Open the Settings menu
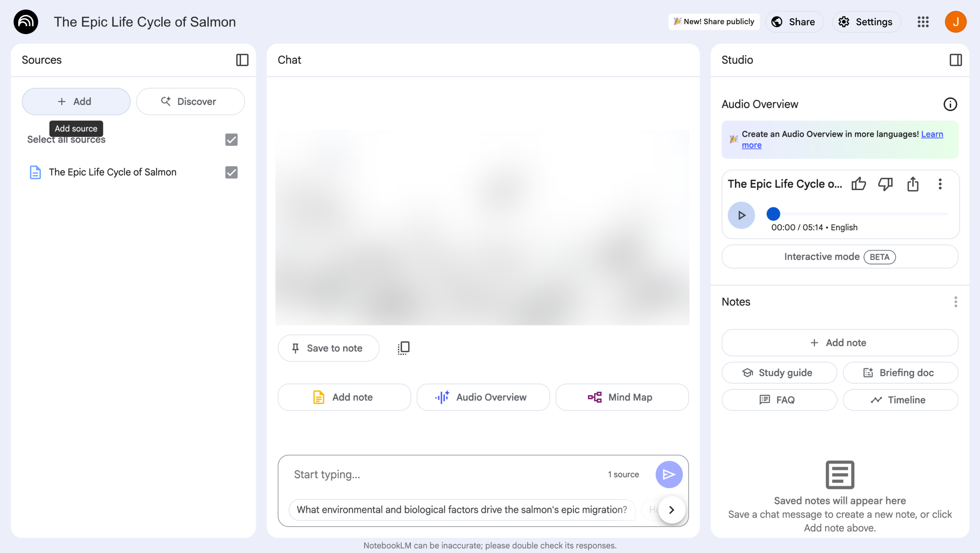 [866, 22]
